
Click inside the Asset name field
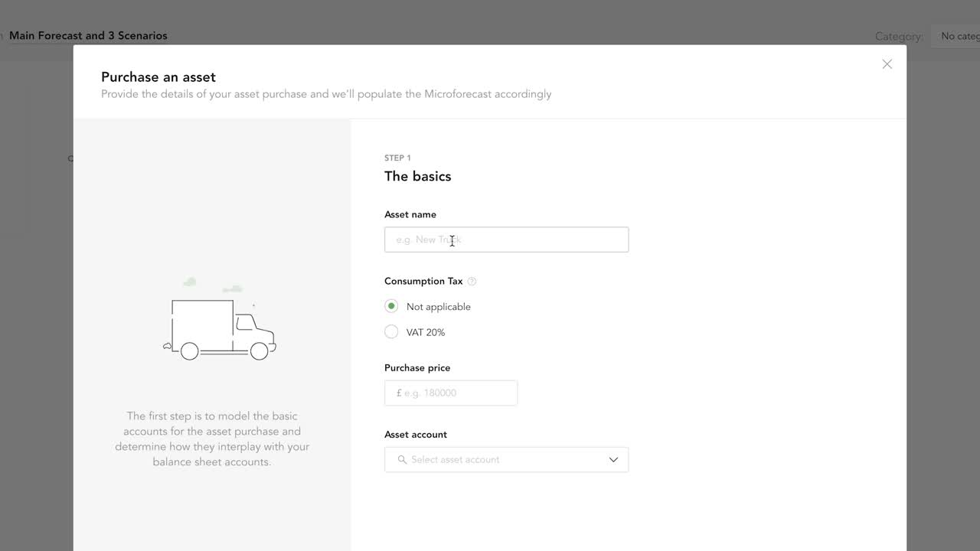coord(505,240)
